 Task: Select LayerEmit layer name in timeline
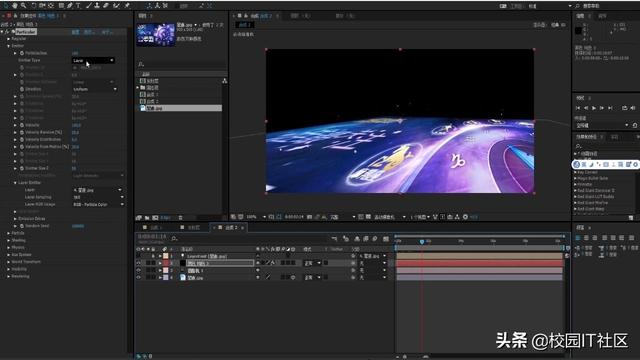click(207, 256)
